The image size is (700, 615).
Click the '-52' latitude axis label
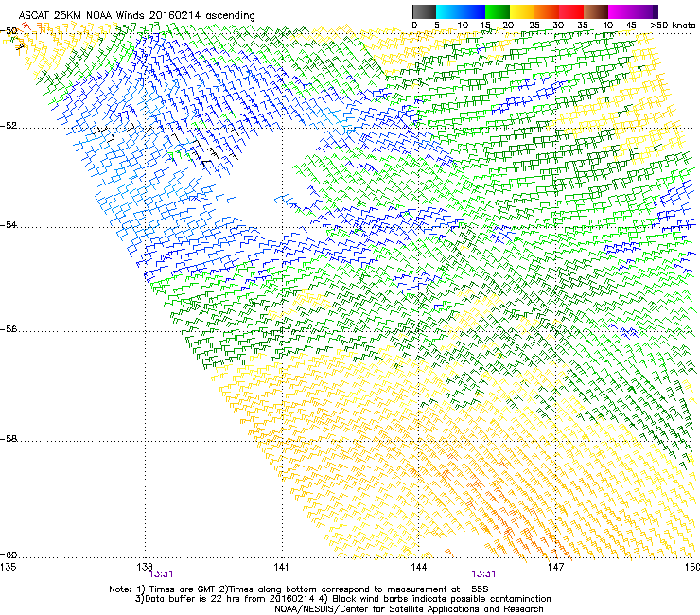click(9, 126)
